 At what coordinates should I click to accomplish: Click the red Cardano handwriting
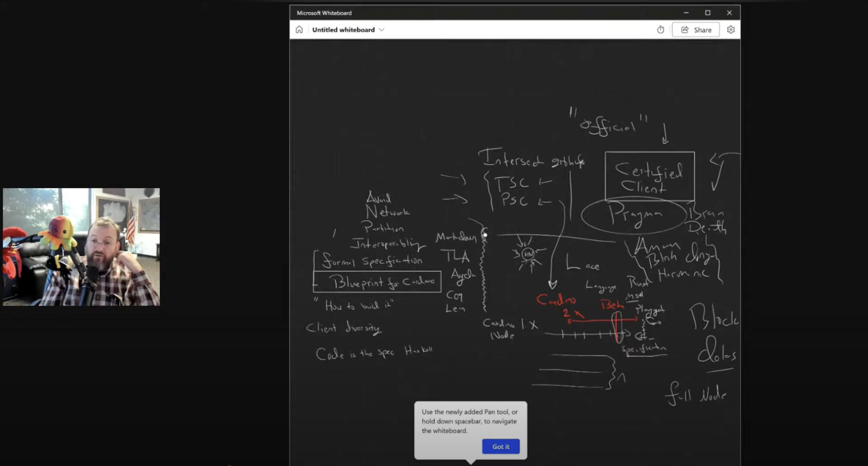(x=556, y=300)
